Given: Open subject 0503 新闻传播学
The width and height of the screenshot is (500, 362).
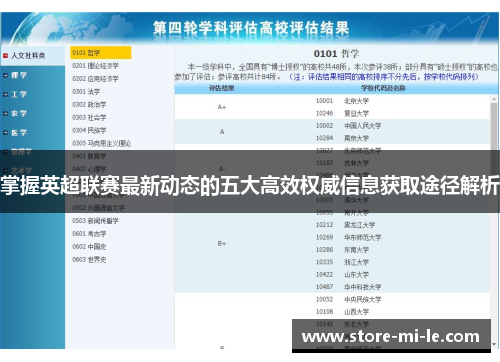Looking at the screenshot, I should click(95, 221).
